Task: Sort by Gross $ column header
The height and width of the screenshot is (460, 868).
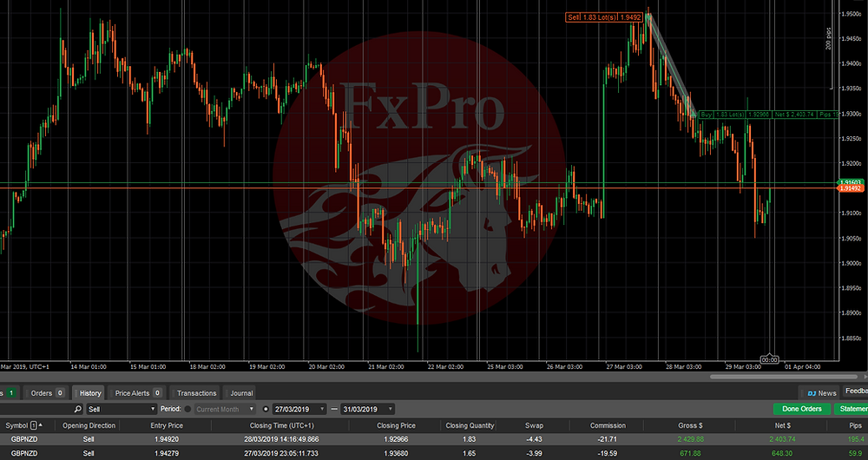Action: pyautogui.click(x=690, y=425)
